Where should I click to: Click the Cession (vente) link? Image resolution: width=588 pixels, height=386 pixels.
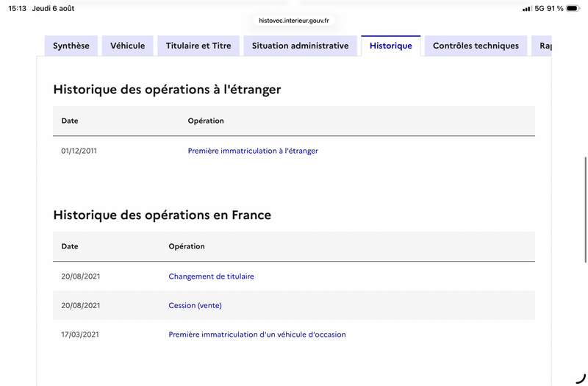coord(195,305)
